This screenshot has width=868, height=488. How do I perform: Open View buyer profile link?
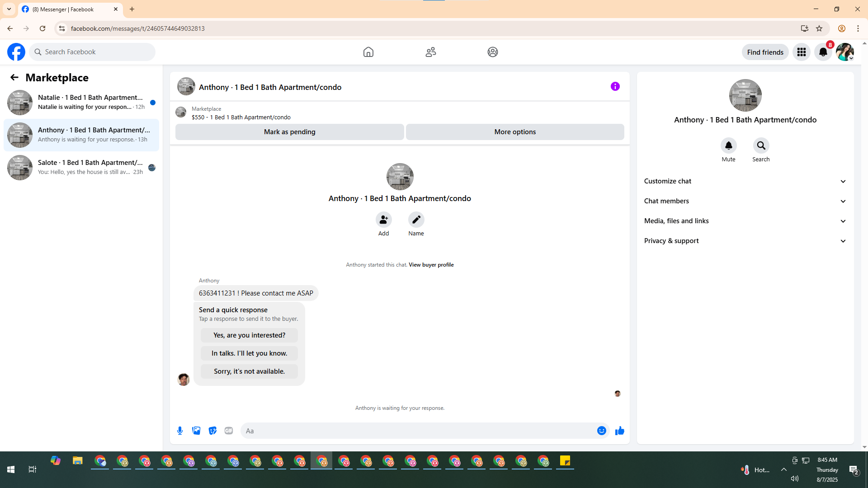pos(431,265)
